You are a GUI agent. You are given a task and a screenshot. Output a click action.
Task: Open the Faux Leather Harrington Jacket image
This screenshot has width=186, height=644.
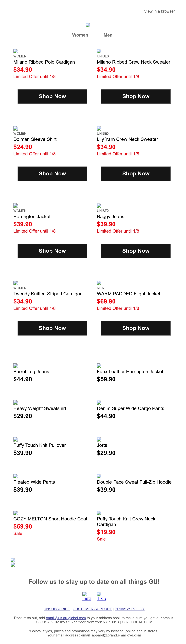[99, 366]
